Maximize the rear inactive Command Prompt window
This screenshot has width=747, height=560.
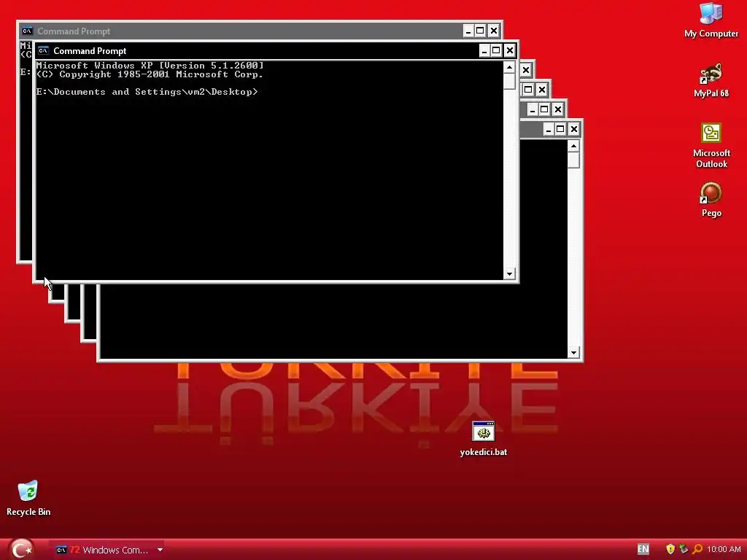[480, 31]
